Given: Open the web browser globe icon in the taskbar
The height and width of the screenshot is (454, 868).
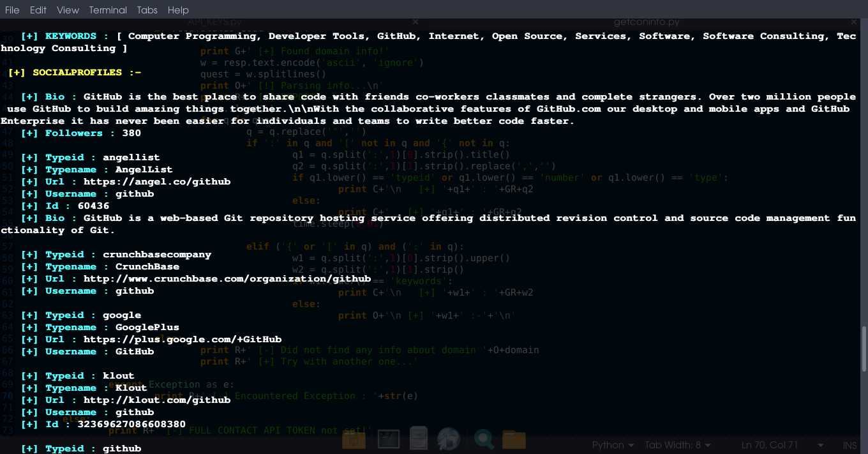Looking at the screenshot, I should 448,440.
